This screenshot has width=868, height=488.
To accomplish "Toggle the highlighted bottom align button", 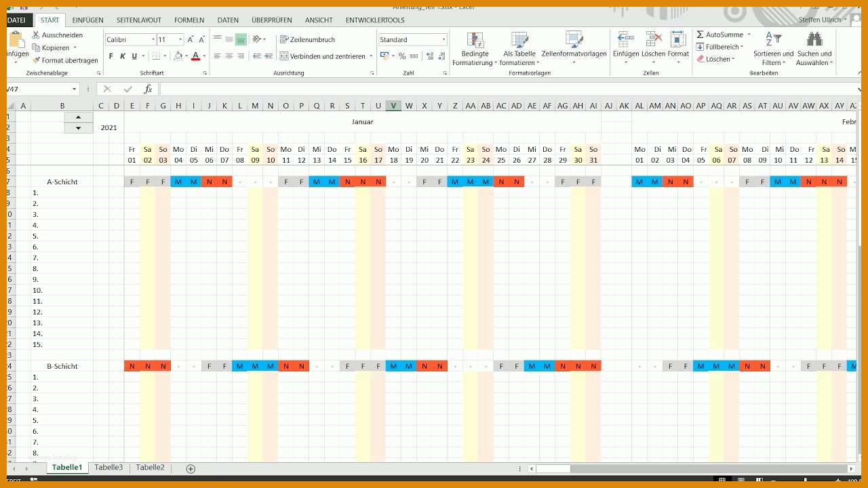I will tap(241, 39).
